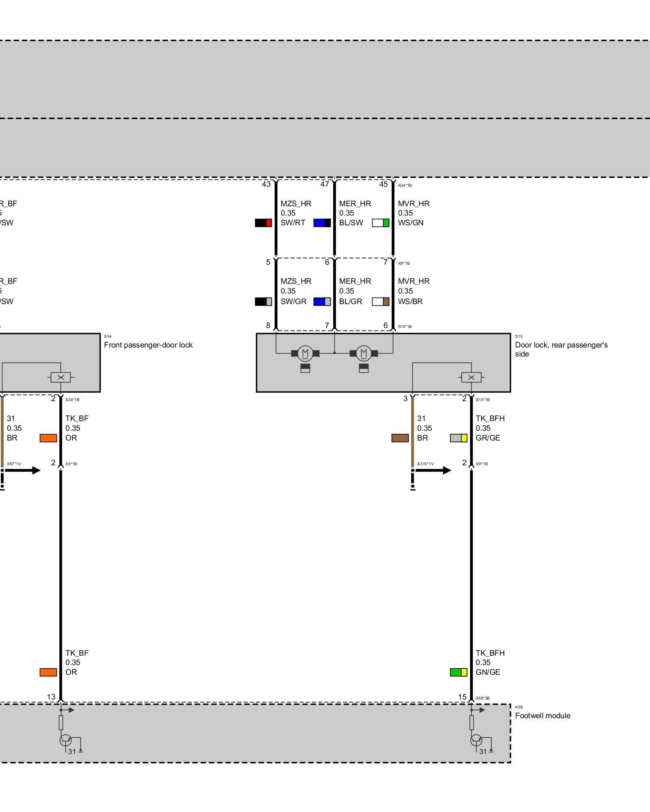Click the A58*3B connector label
The image size is (650, 812).
pyautogui.click(x=483, y=698)
